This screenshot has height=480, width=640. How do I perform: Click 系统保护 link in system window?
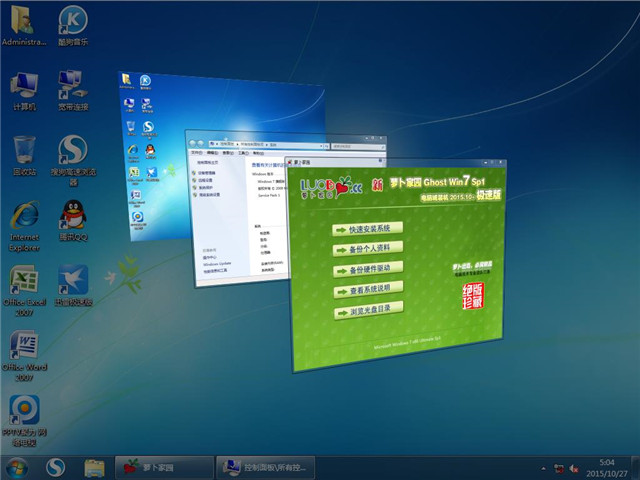coord(206,187)
